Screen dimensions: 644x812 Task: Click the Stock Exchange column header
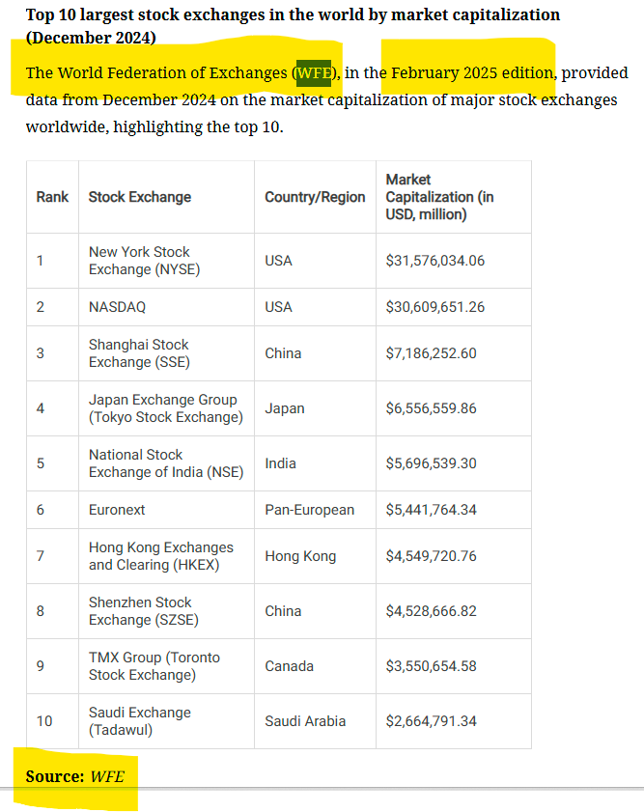click(166, 197)
